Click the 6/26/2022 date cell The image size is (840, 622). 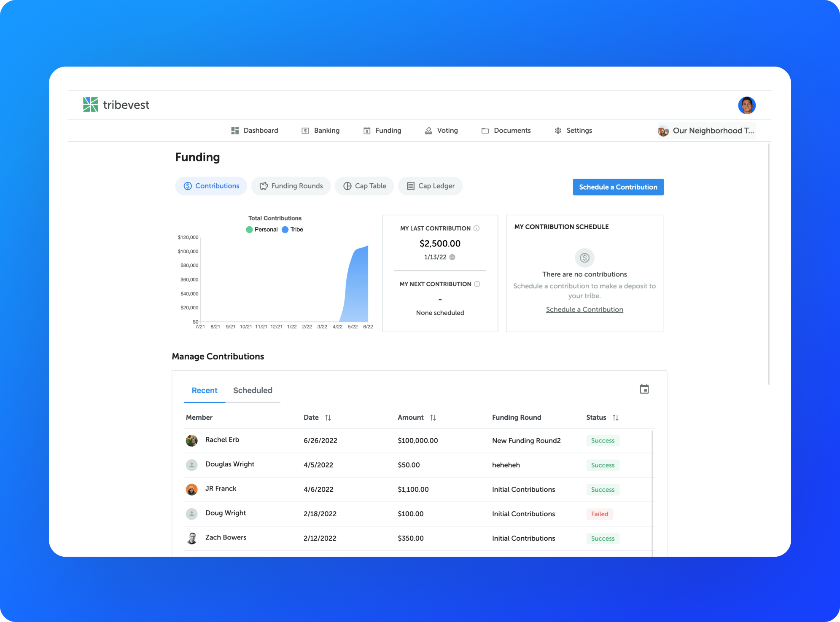pos(320,441)
